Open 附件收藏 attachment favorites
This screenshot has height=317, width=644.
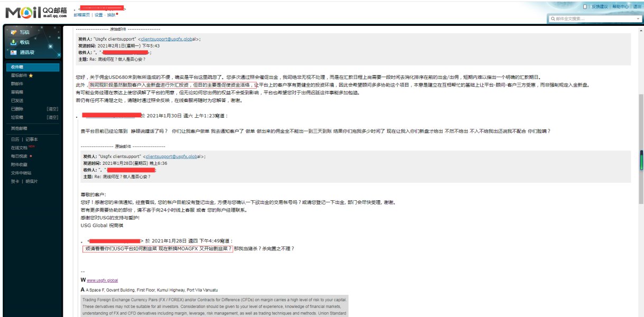[19, 164]
